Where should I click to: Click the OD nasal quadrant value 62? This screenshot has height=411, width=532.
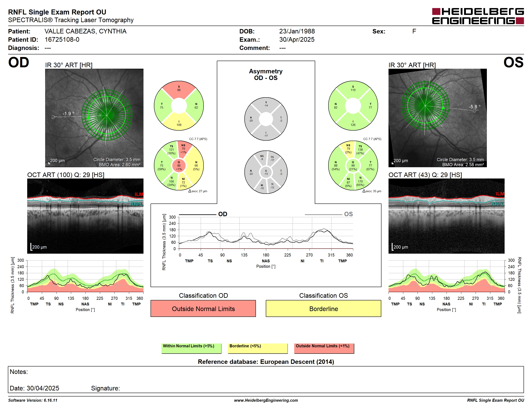click(196, 107)
